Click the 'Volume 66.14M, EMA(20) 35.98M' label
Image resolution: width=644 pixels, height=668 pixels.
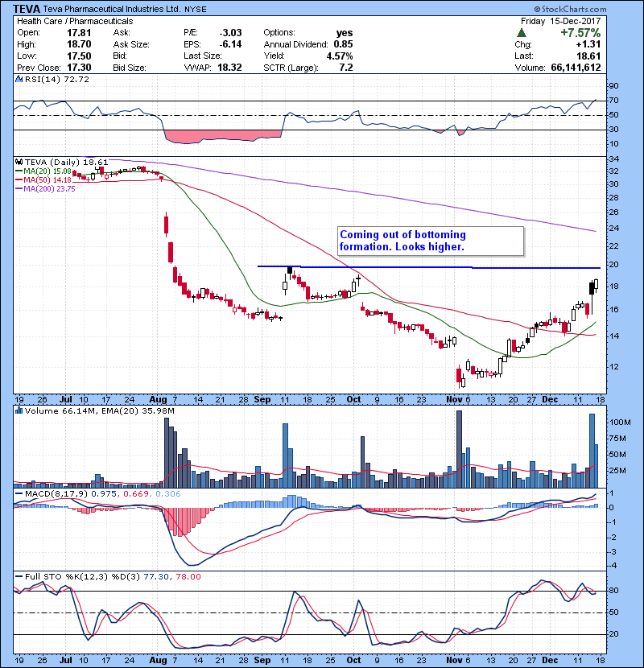pos(100,411)
